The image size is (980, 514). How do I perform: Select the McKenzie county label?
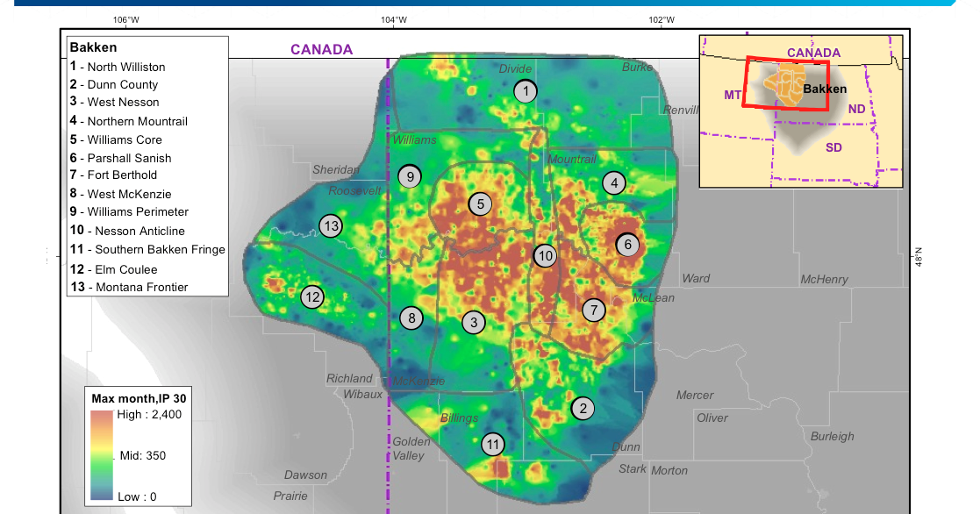pyautogui.click(x=419, y=381)
